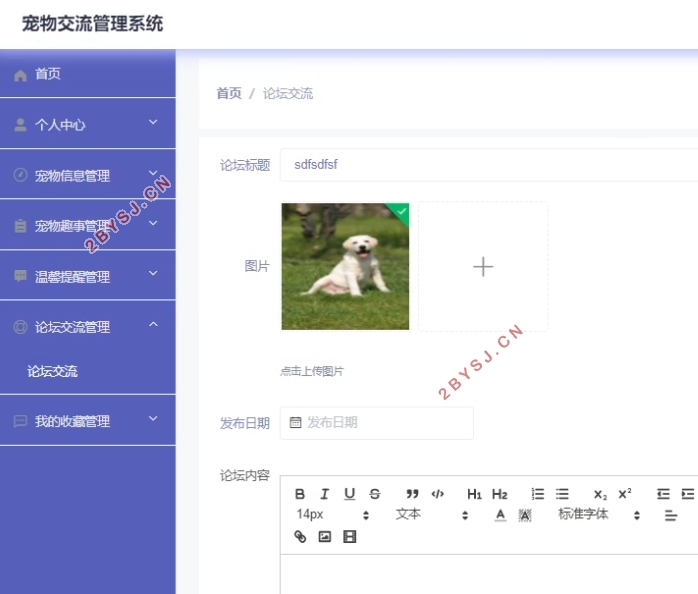Click the user icon beside 个人中心
The width and height of the screenshot is (698, 594).
tap(20, 125)
